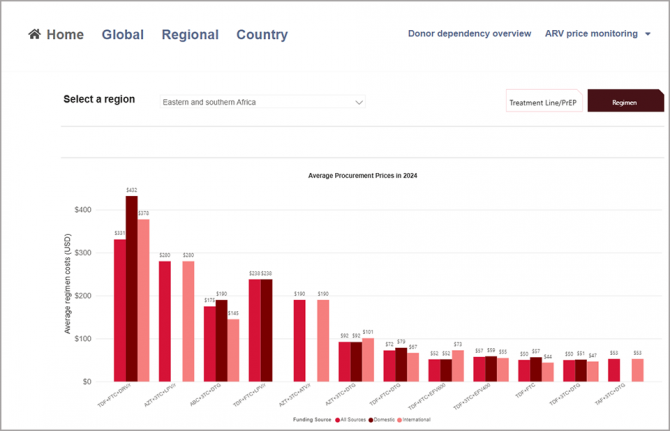Toggle International legend marker
670x431 pixels.
click(x=400, y=419)
